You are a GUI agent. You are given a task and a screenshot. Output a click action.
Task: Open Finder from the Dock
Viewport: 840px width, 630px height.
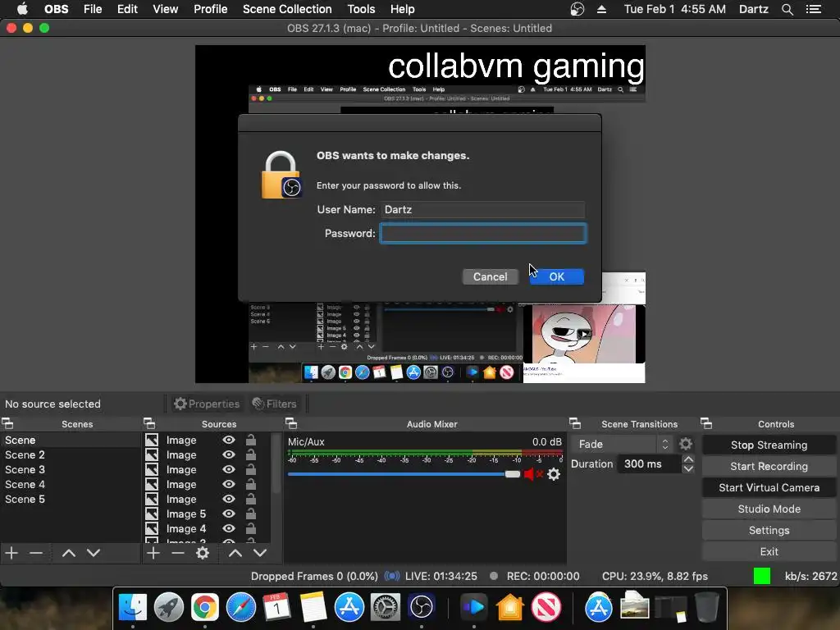(132, 607)
